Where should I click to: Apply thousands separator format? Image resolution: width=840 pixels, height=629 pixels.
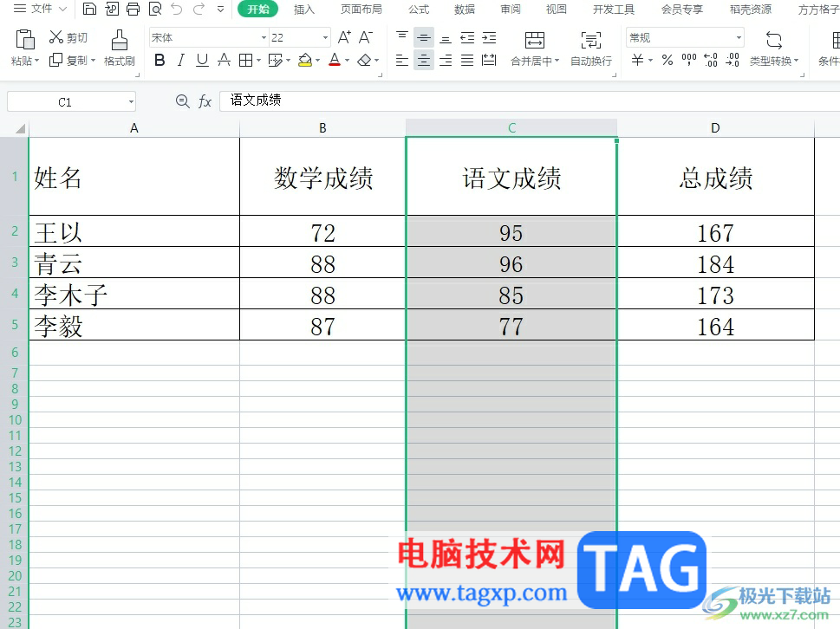tap(689, 60)
